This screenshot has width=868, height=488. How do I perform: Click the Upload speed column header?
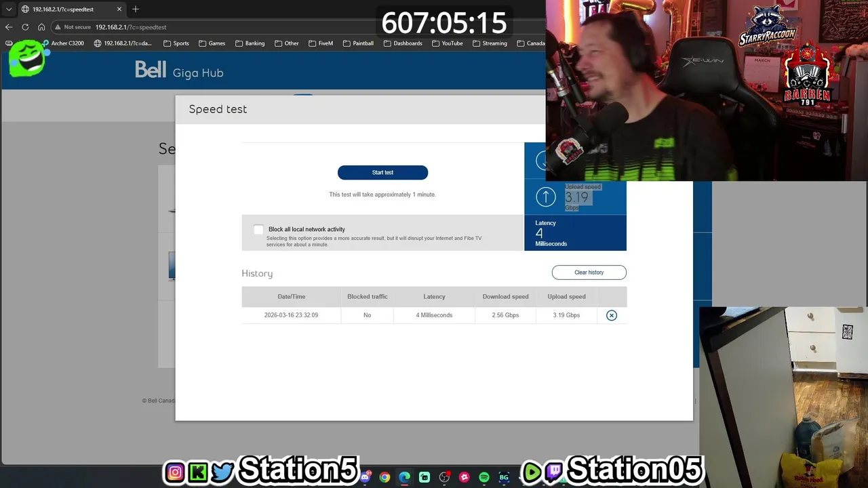click(566, 297)
